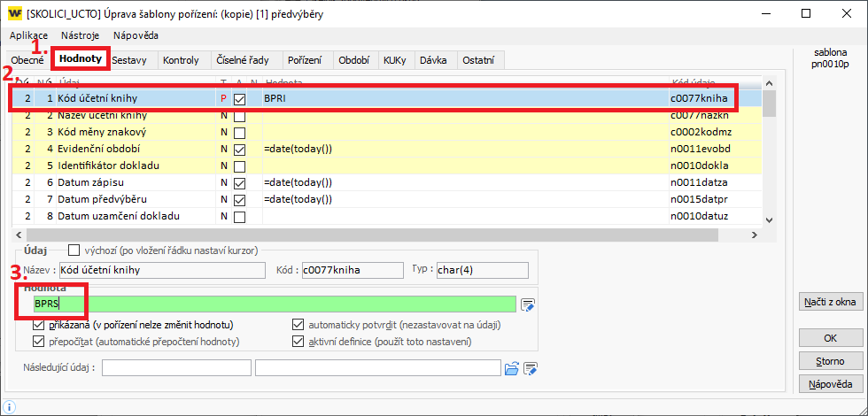868x416 pixels.
Task: Uncheck automaticky potvrdit option
Action: click(x=298, y=325)
